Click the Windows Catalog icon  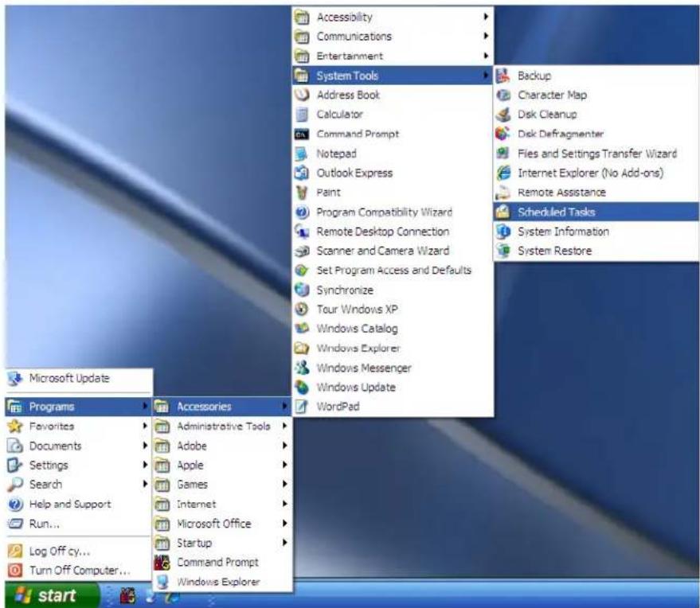pos(303,329)
